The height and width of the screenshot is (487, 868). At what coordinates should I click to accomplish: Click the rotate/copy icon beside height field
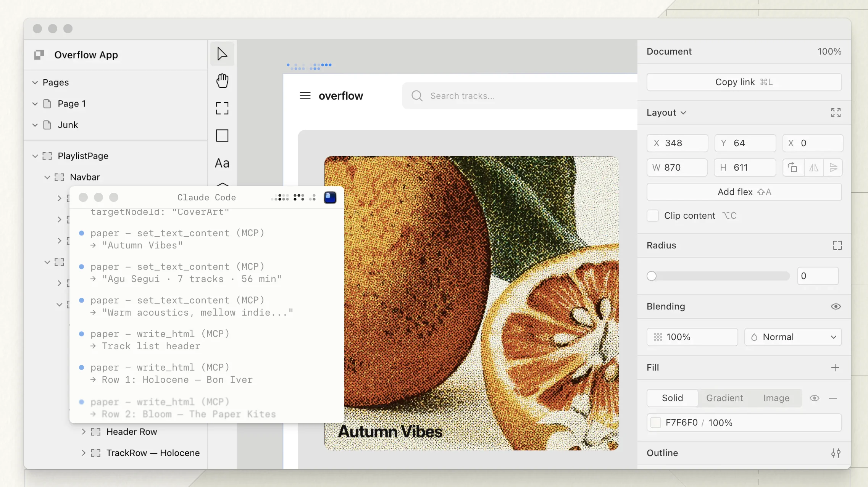[x=793, y=168]
